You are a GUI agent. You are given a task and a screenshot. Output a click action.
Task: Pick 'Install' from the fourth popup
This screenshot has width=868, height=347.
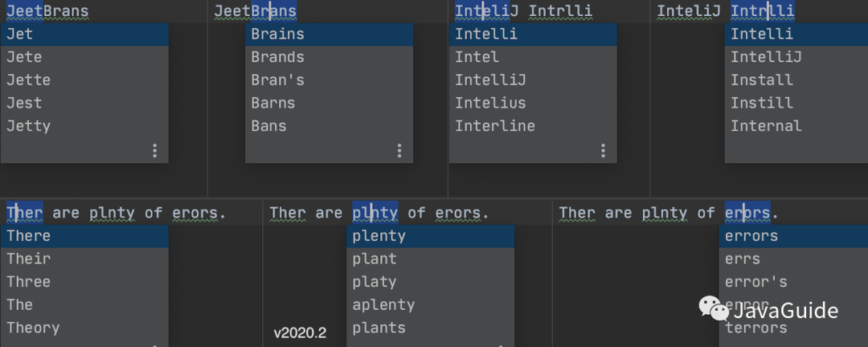point(796,80)
